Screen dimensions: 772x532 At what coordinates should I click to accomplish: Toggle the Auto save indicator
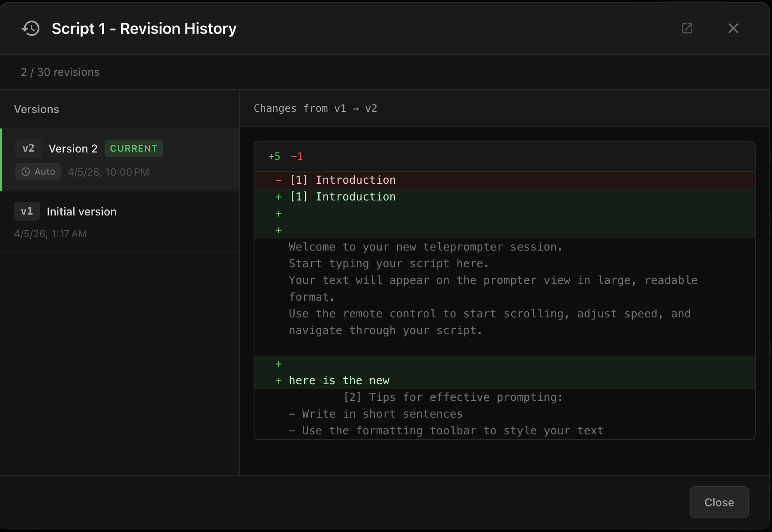click(x=38, y=172)
